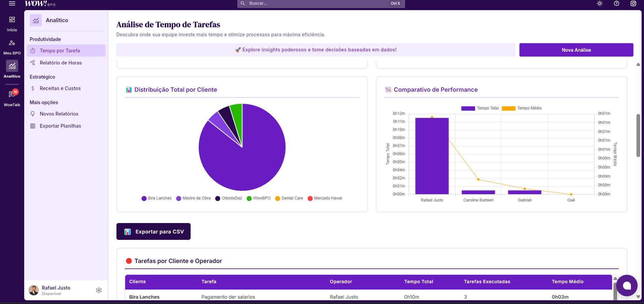
Task: Click the page vertical scrollbar thumb
Action: click(638, 135)
